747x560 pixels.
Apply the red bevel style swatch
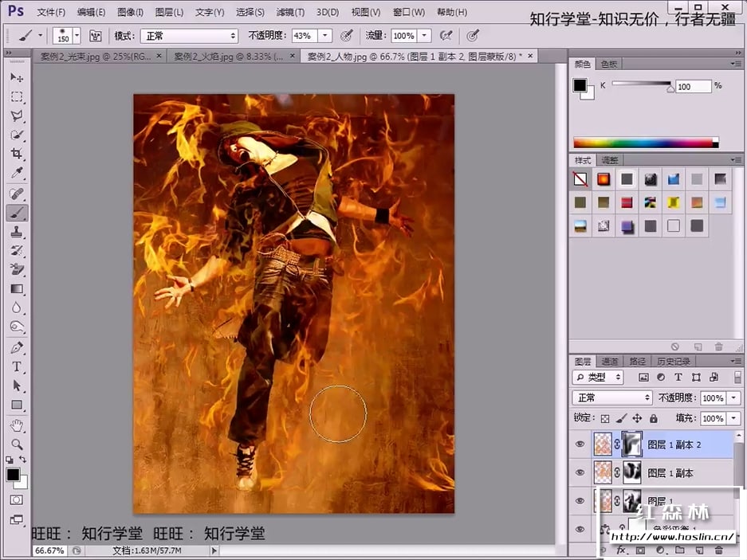pyautogui.click(x=627, y=202)
